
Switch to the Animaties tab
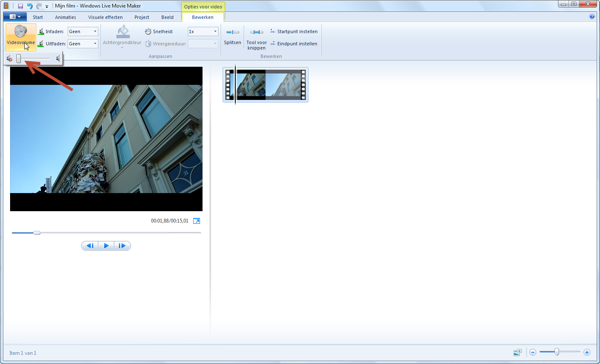tap(65, 17)
